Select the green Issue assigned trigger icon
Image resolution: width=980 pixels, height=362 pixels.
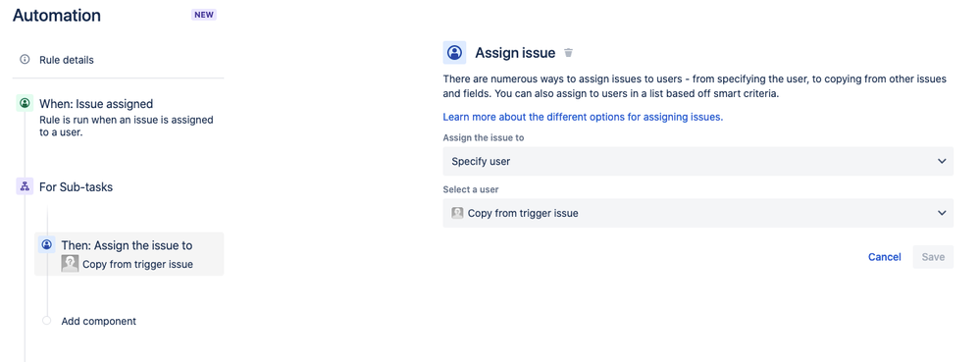[x=25, y=103]
